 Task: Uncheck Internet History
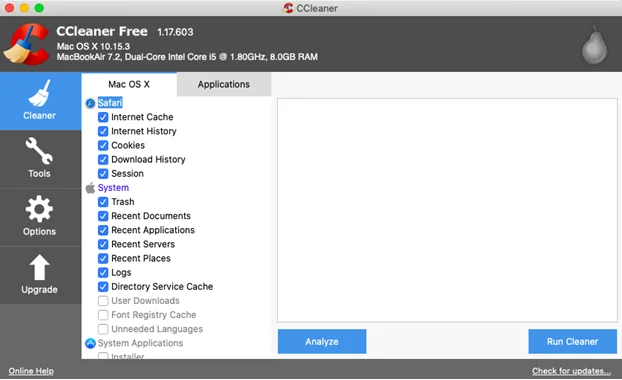pyautogui.click(x=103, y=131)
